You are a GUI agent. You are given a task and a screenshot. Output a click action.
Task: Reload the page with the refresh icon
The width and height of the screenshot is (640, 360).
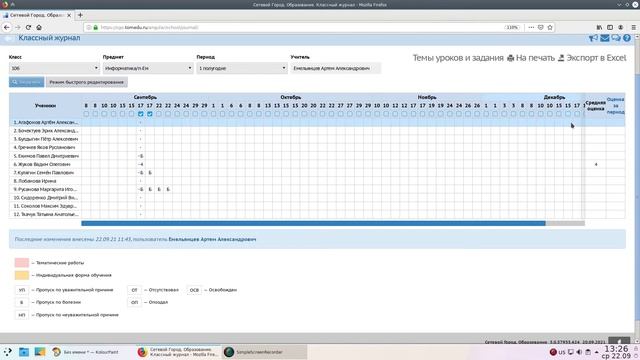pyautogui.click(x=28, y=27)
